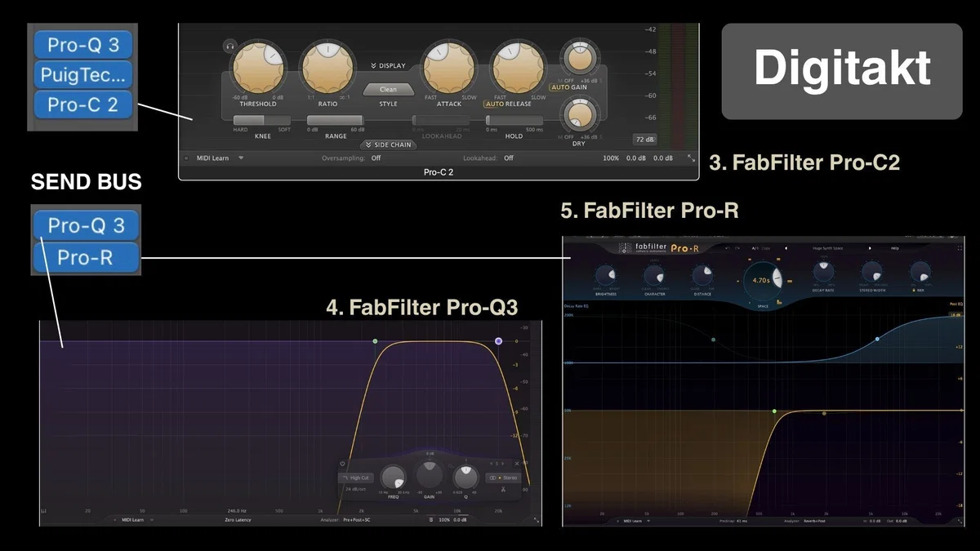The width and height of the screenshot is (980, 551).
Task: Expand the DISPLAY section in Pro-C 2
Action: [x=388, y=65]
